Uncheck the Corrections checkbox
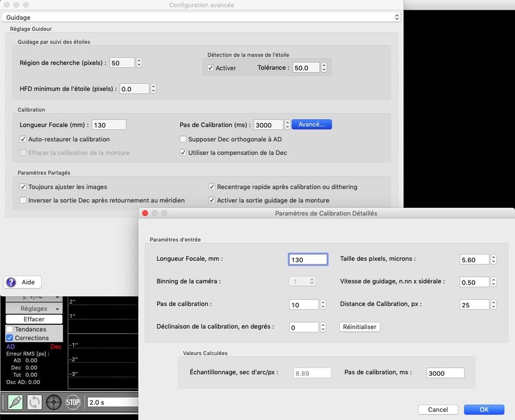The width and height of the screenshot is (515, 420). [10, 338]
